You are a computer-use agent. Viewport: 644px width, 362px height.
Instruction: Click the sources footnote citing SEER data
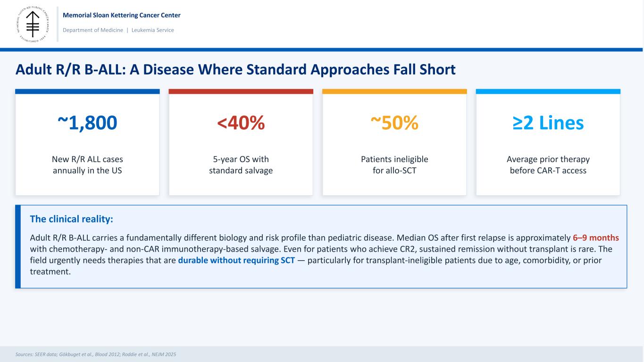[96, 354]
